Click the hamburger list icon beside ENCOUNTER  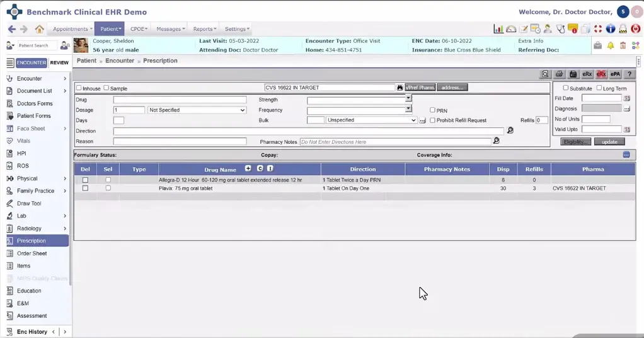(x=10, y=63)
